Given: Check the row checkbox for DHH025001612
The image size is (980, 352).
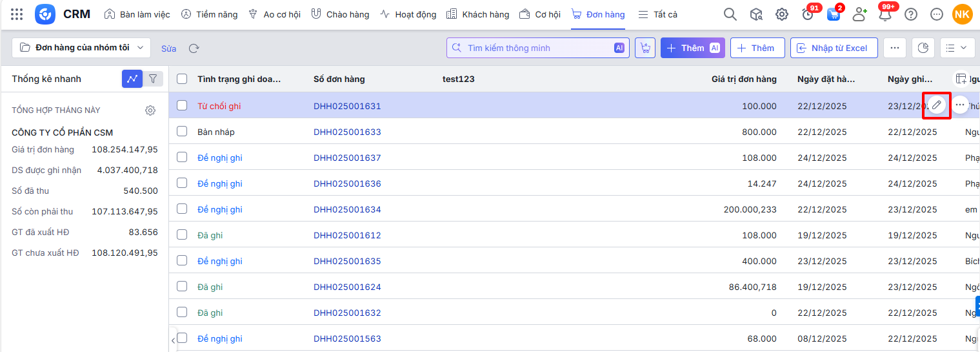Looking at the screenshot, I should pyautogui.click(x=182, y=234).
